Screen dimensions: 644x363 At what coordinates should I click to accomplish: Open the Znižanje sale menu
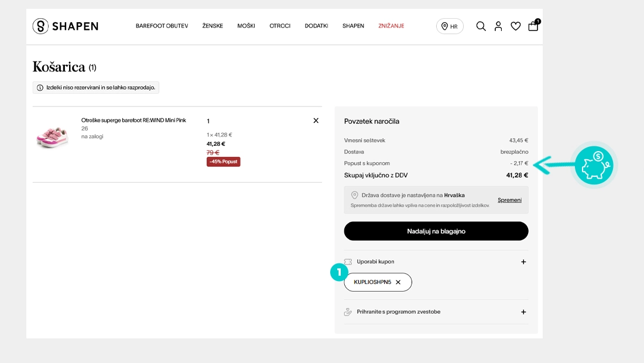tap(391, 26)
